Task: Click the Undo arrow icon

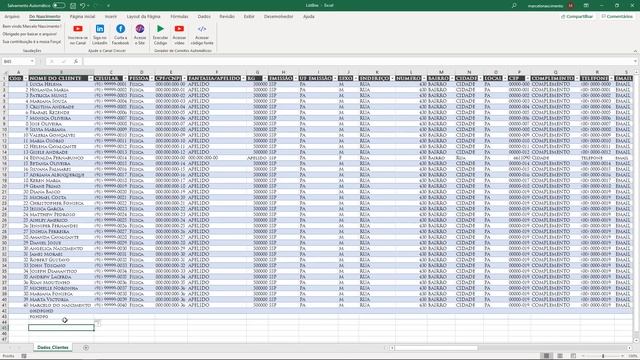Action: coord(82,6)
